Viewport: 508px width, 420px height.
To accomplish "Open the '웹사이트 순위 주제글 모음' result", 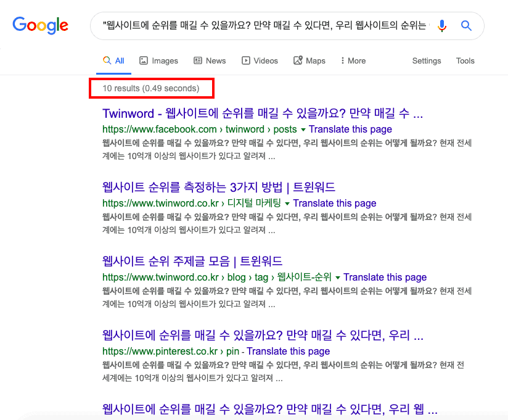I will pos(192,261).
